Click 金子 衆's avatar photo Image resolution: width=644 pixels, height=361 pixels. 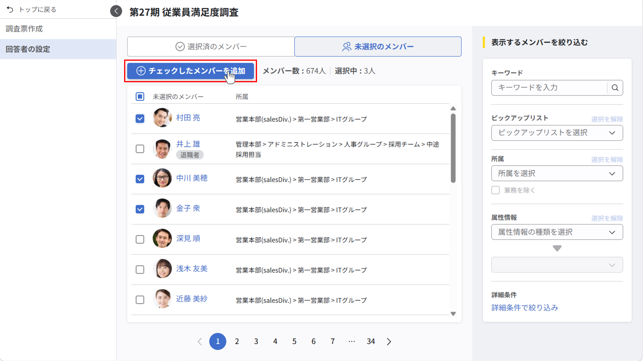[x=162, y=208]
